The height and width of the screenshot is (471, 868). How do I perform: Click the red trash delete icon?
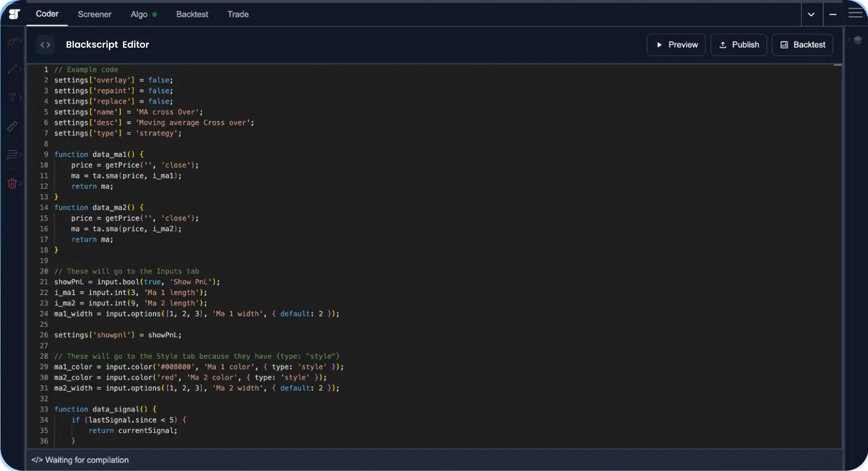12,183
